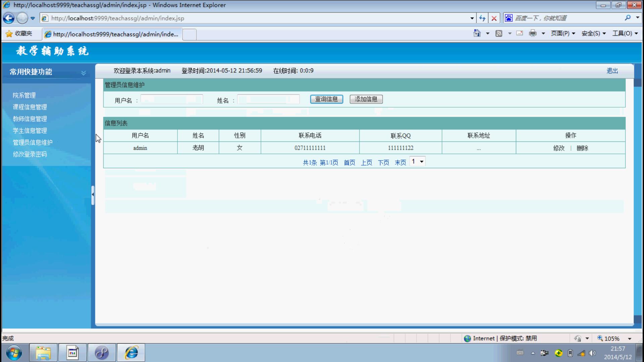The width and height of the screenshot is (644, 362).
Task: Open the recent pages dropdown next to forward arrow
Action: 33,18
